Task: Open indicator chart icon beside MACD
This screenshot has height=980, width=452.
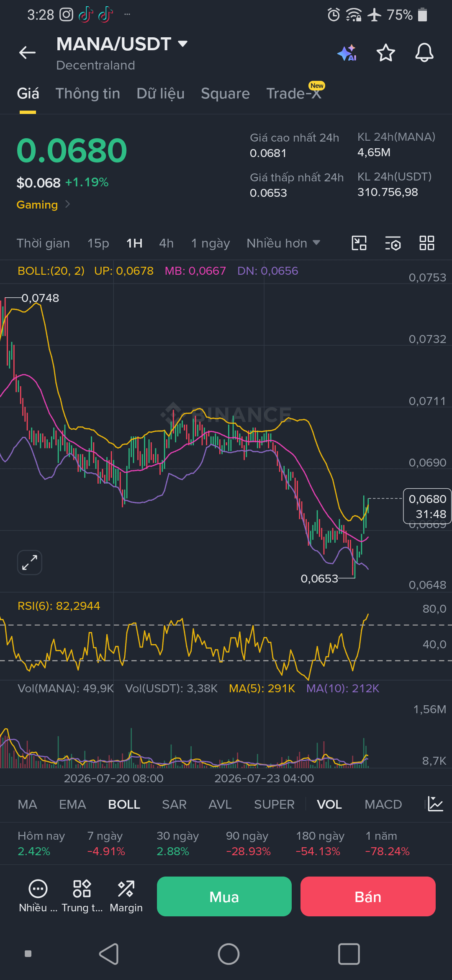Action: click(x=435, y=804)
